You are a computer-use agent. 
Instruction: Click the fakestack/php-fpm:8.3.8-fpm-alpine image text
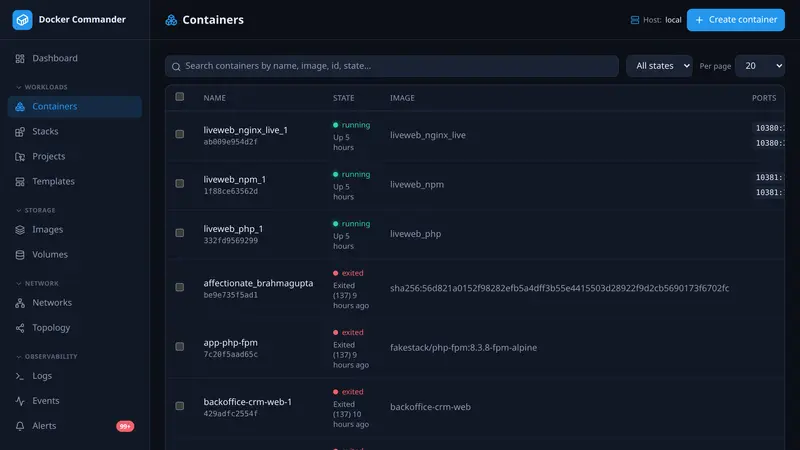(x=463, y=347)
